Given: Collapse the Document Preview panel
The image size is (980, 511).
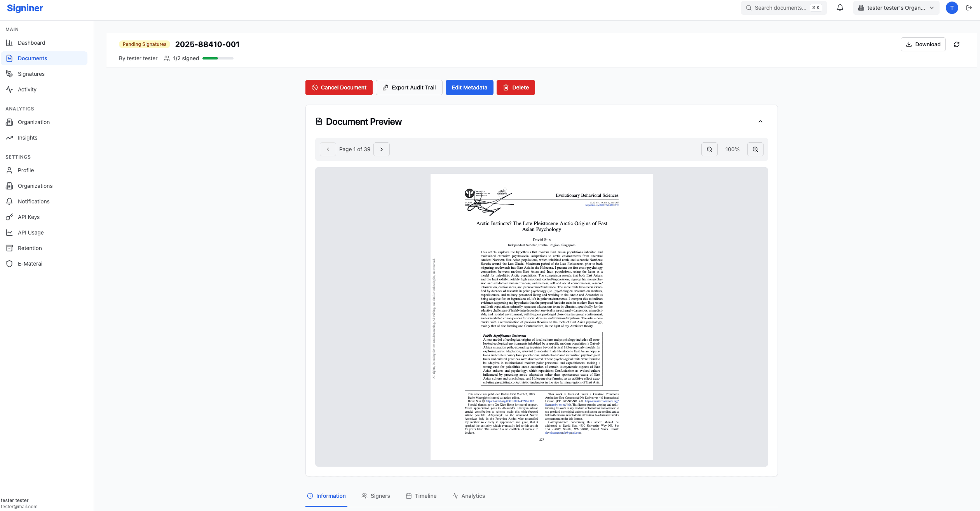Looking at the screenshot, I should [x=760, y=121].
